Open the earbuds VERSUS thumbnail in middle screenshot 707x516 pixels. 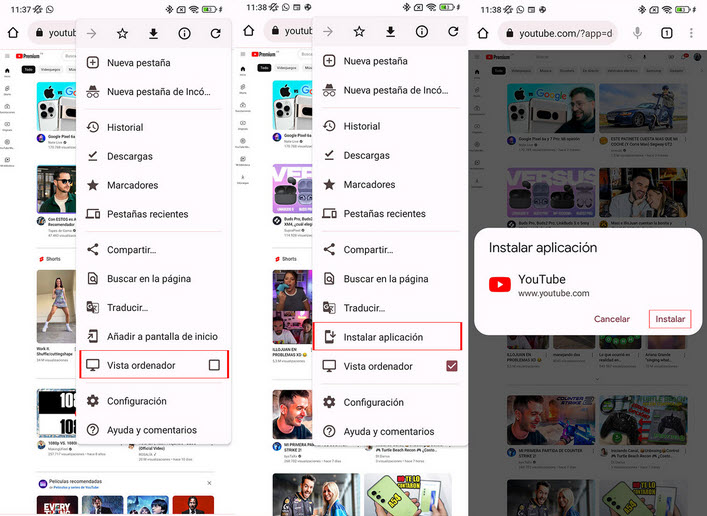point(292,189)
